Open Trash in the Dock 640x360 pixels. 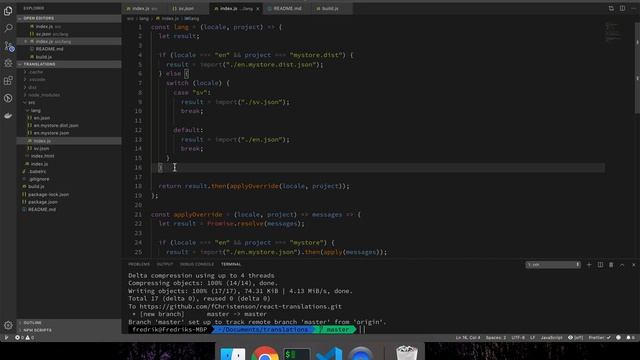pyautogui.click(x=407, y=353)
